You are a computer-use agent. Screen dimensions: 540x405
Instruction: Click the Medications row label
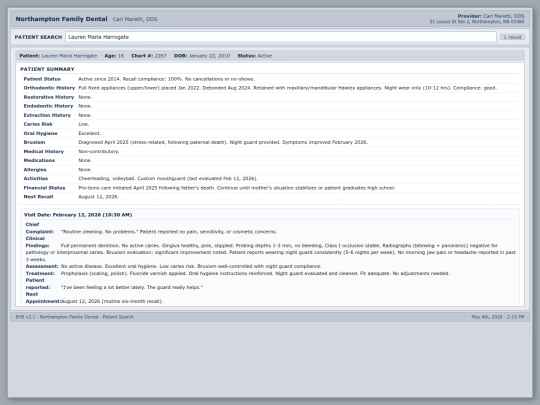pyautogui.click(x=39, y=160)
